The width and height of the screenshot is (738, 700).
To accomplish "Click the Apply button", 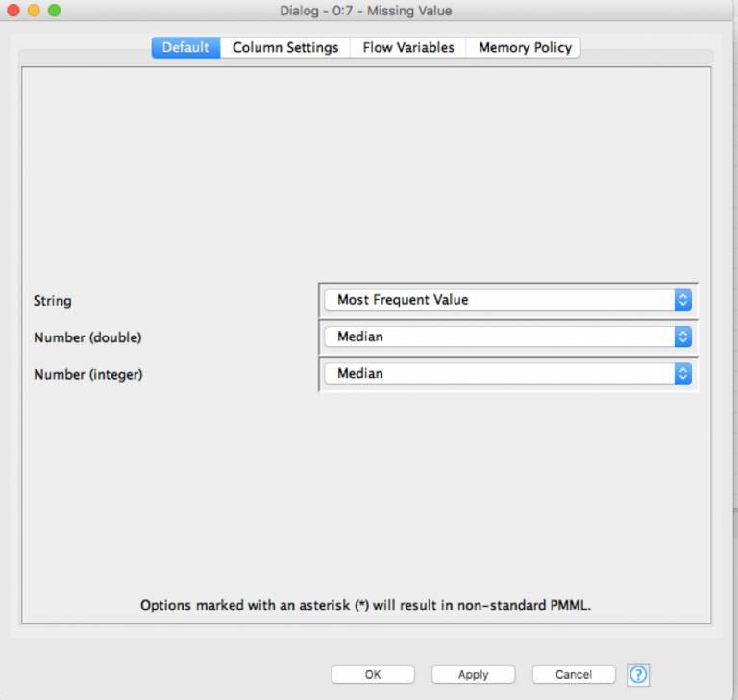I will tap(473, 674).
